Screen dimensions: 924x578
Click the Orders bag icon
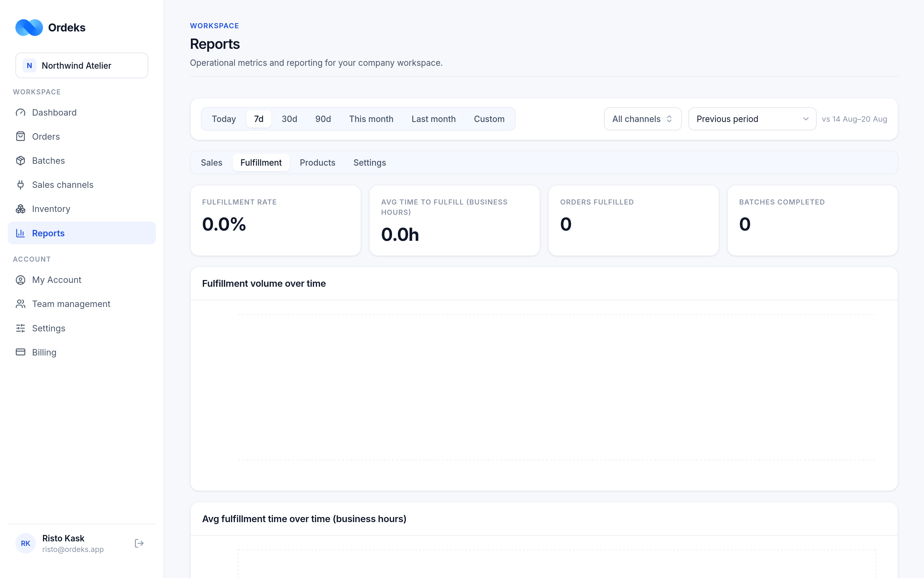tap(21, 136)
